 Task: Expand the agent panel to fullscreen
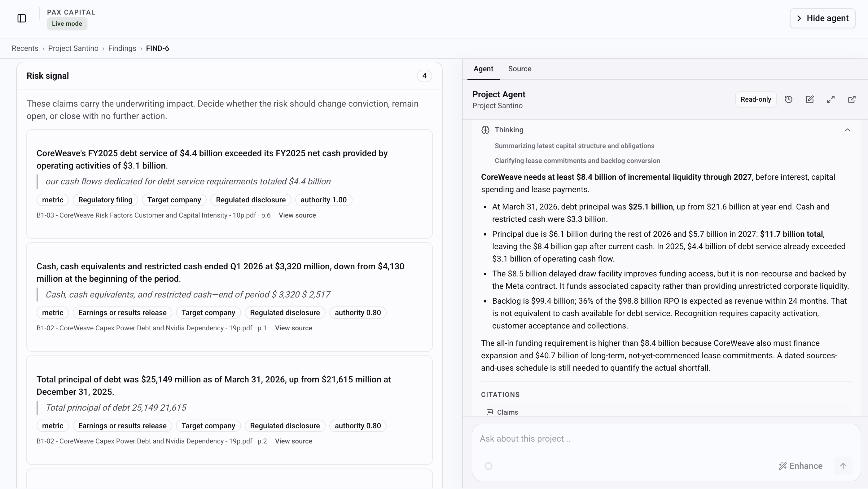831,99
